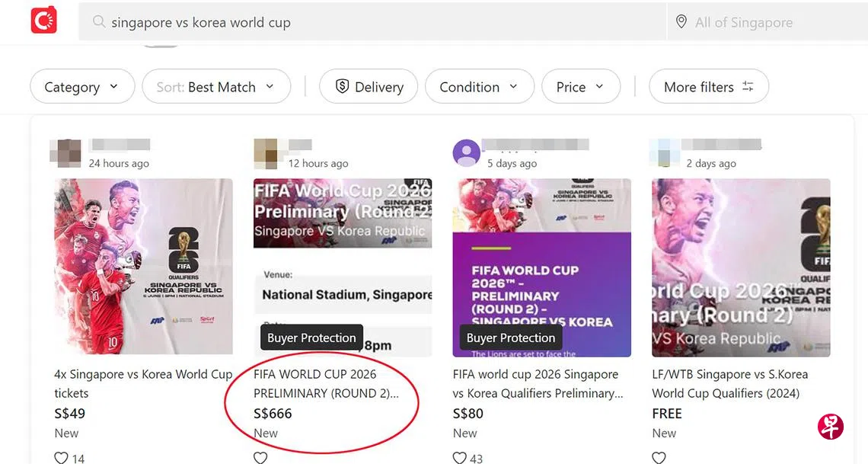Open thumbnail of the LF/WTB listing
Image resolution: width=868 pixels, height=464 pixels.
[x=741, y=267]
